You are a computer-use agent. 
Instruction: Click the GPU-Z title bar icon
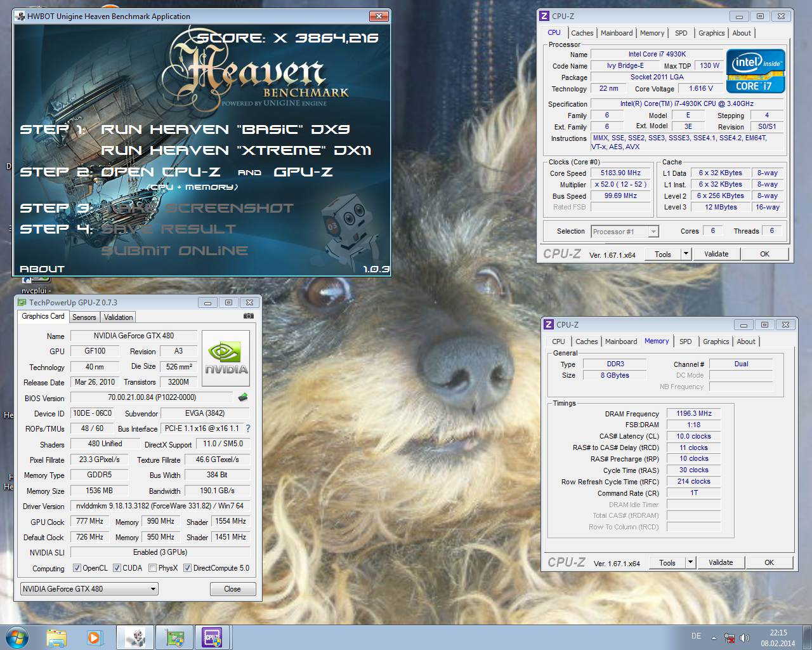coord(22,303)
